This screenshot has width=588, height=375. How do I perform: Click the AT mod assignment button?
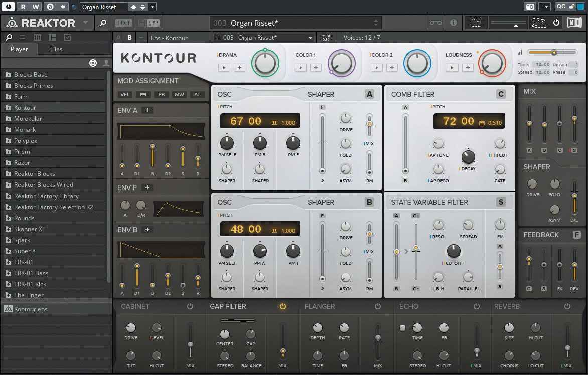197,95
